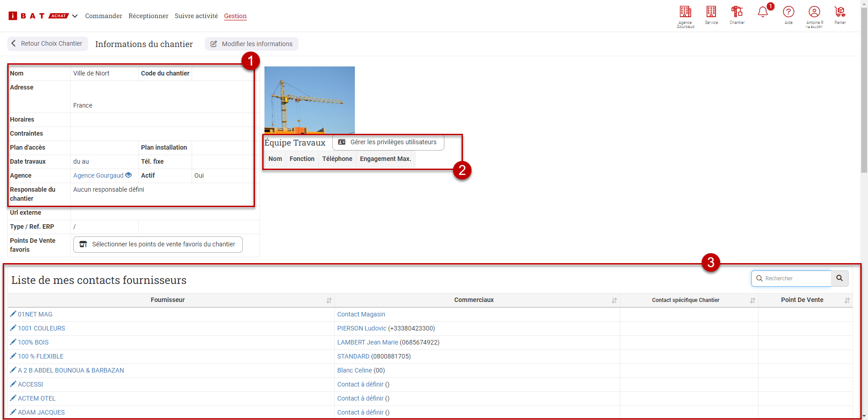
Task: Sort the Point De Vente column
Action: pyautogui.click(x=847, y=301)
